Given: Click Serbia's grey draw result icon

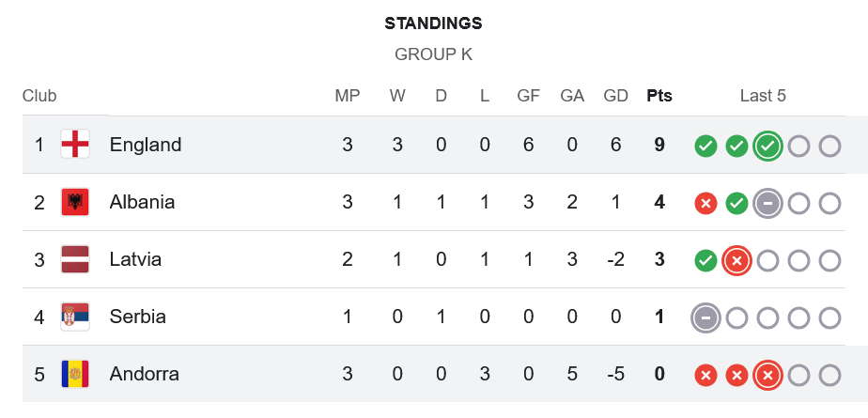Looking at the screenshot, I should click(x=705, y=317).
